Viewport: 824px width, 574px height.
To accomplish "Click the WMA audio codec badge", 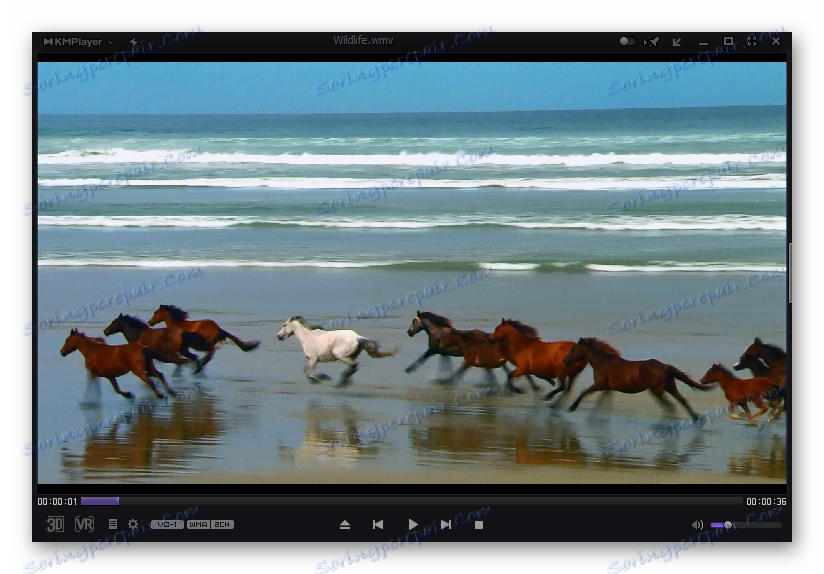I will [198, 524].
